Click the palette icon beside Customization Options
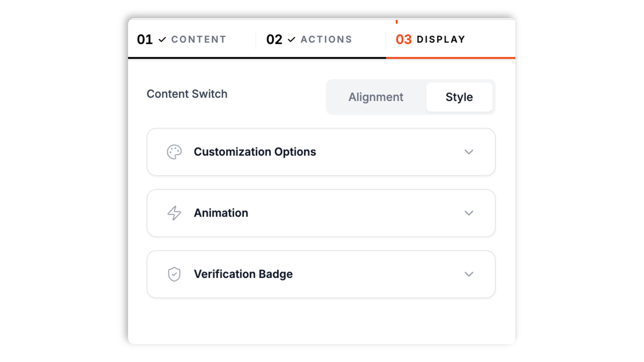The width and height of the screenshot is (644, 362). 174,152
